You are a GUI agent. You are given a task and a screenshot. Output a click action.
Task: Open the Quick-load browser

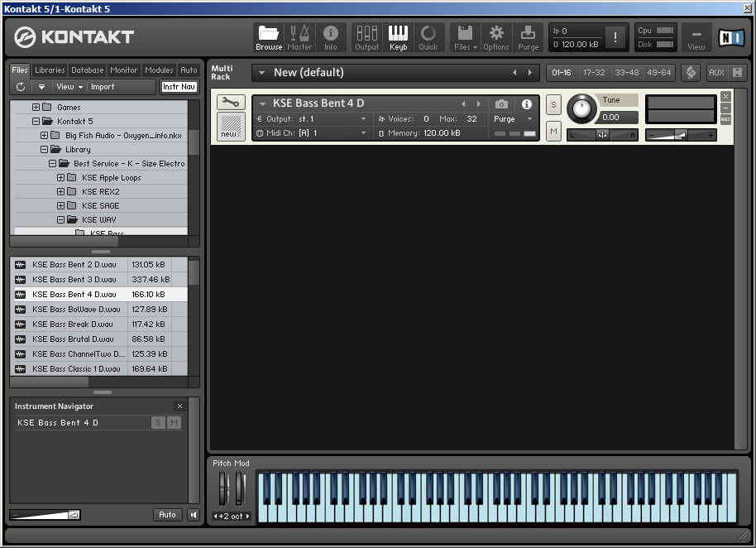tap(428, 37)
